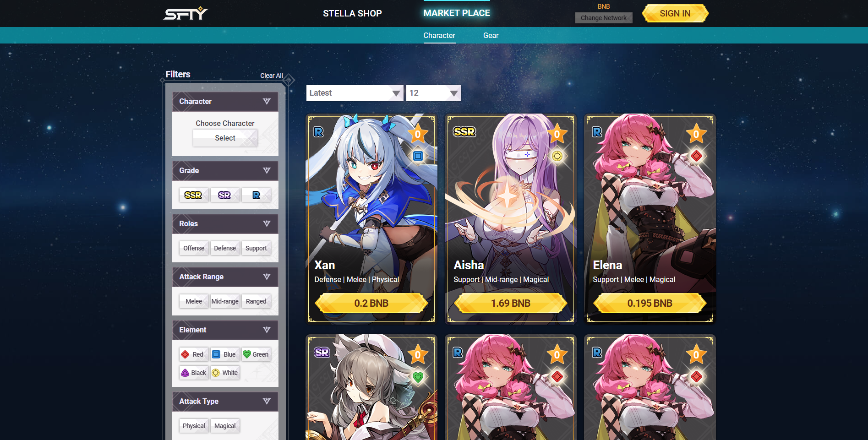
Task: Open the 12 items per page dropdown
Action: tap(433, 93)
